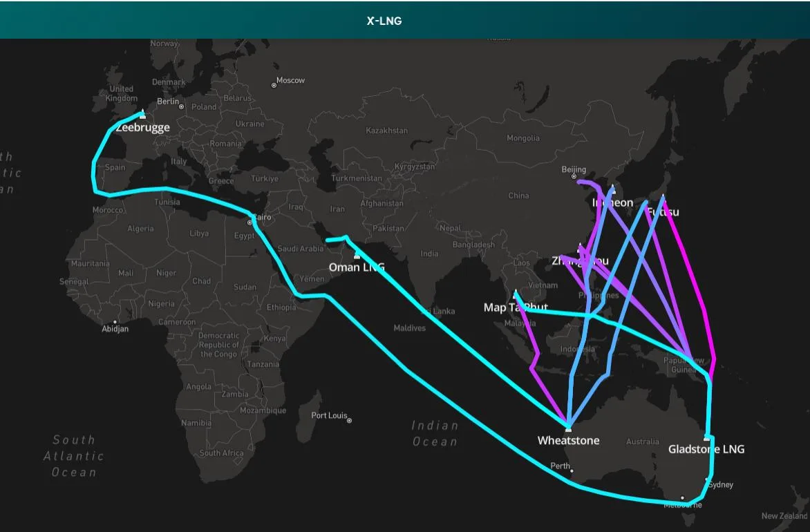Click the Gladstone LNG terminal marker
This screenshot has width=810, height=532.
click(707, 437)
